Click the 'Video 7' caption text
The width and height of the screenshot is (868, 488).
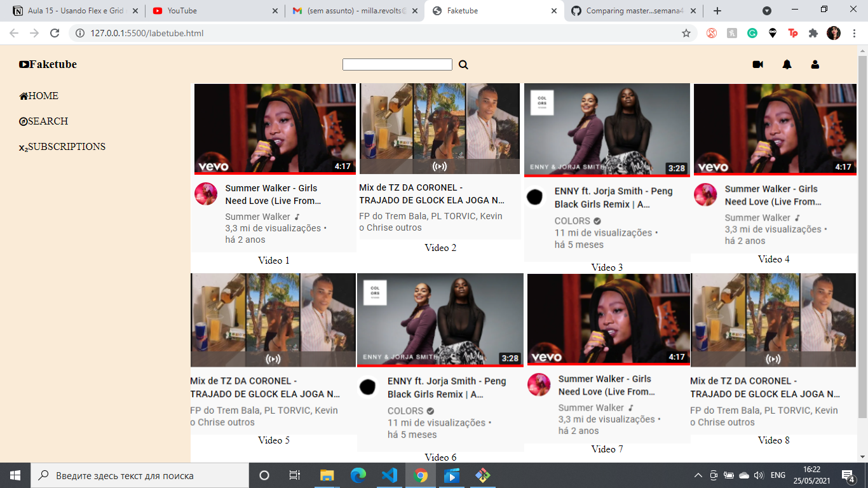tap(607, 449)
